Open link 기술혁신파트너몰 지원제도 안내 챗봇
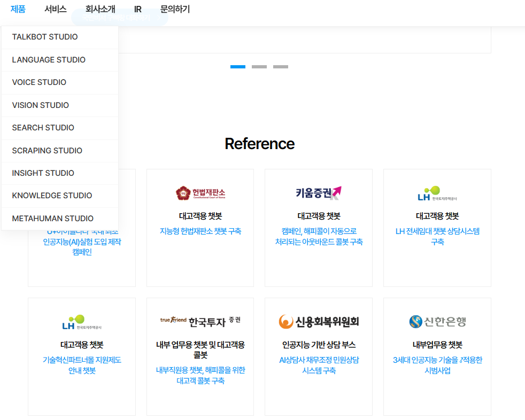 coord(82,365)
